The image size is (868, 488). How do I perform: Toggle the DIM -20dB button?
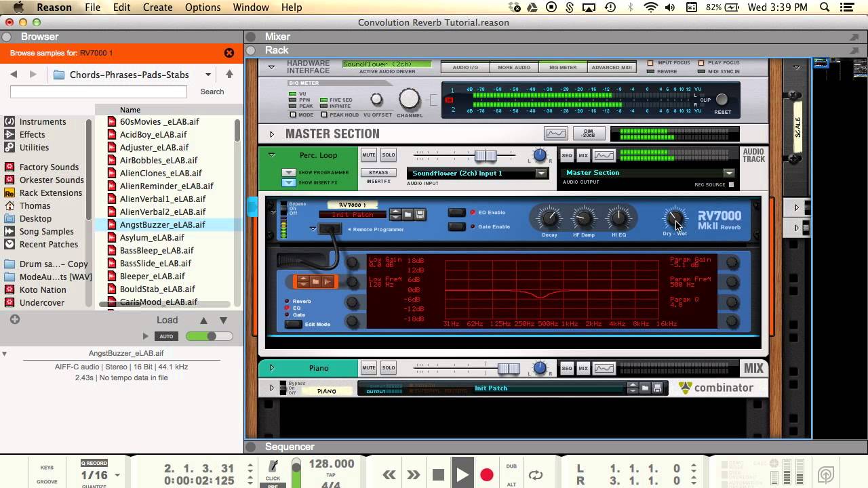(589, 134)
